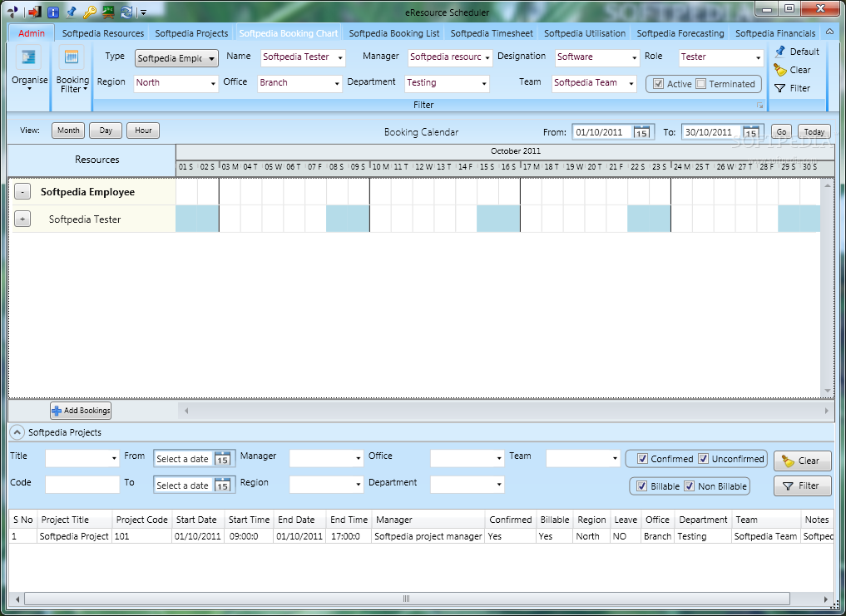Click the eResource Scheduler app logo icon
Screen dimensions: 846x616
point(12,12)
